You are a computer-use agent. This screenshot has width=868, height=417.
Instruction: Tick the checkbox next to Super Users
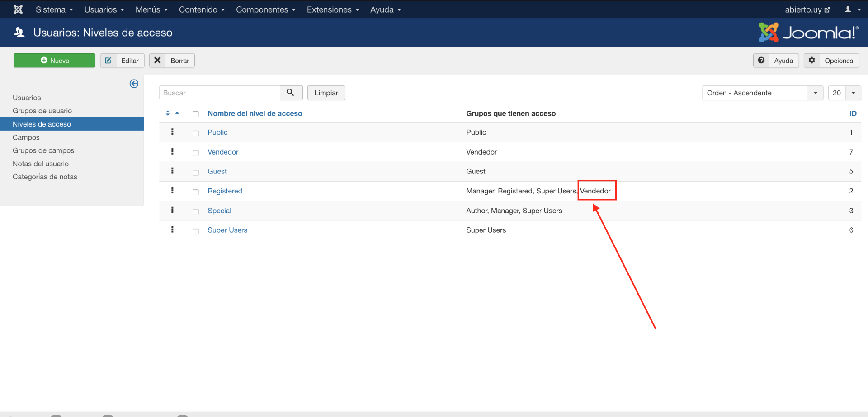[196, 231]
